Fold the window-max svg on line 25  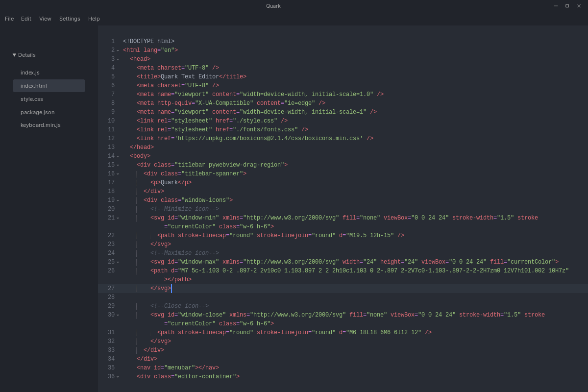(x=118, y=261)
